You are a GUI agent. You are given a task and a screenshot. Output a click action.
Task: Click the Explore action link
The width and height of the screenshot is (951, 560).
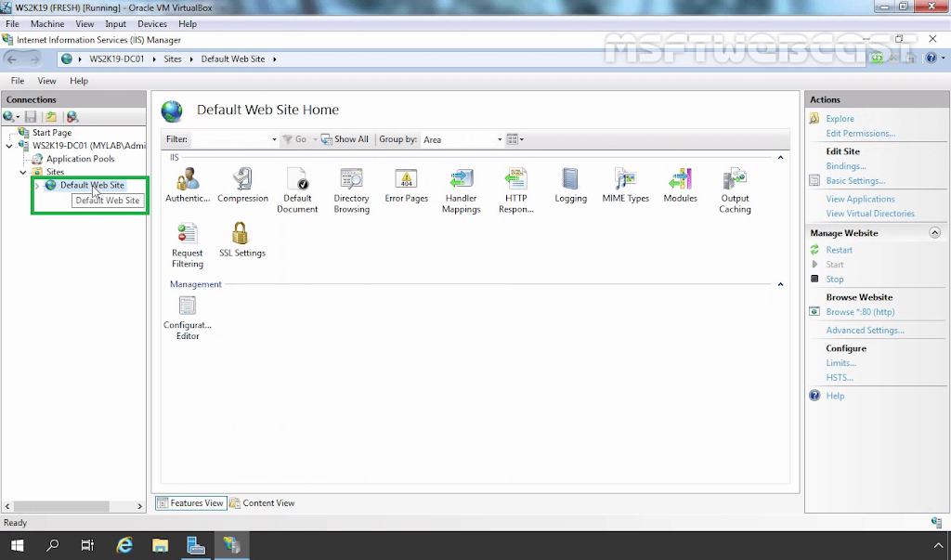click(840, 119)
